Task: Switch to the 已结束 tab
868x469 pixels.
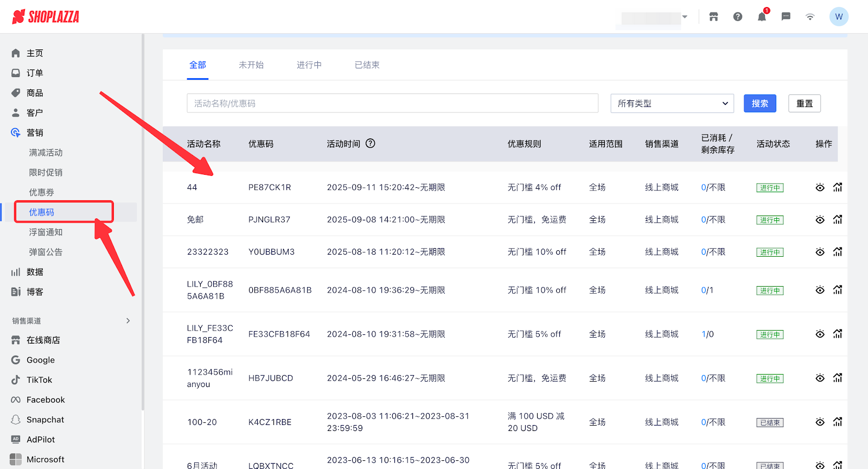Action: coord(367,65)
